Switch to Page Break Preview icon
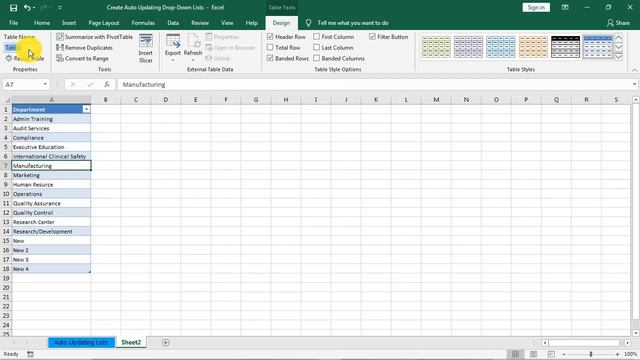 tap(551, 354)
